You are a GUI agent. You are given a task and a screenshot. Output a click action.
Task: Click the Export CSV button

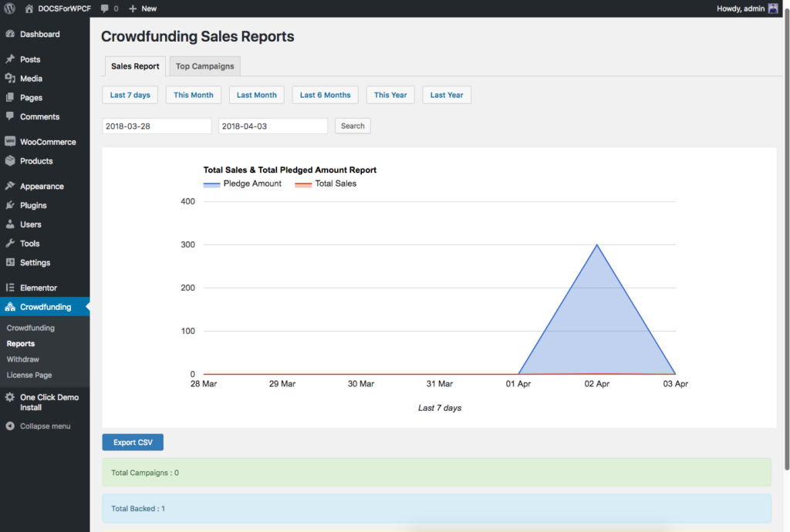[x=133, y=443]
